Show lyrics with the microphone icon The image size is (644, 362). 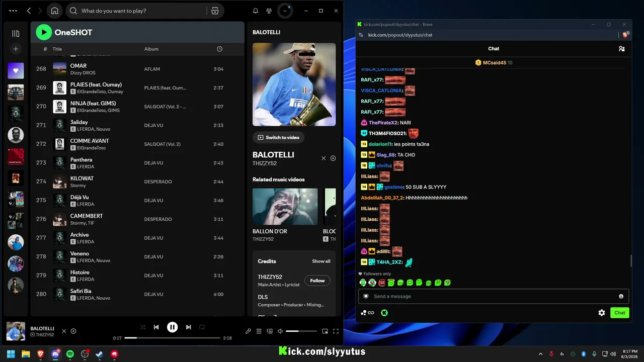[x=248, y=331]
